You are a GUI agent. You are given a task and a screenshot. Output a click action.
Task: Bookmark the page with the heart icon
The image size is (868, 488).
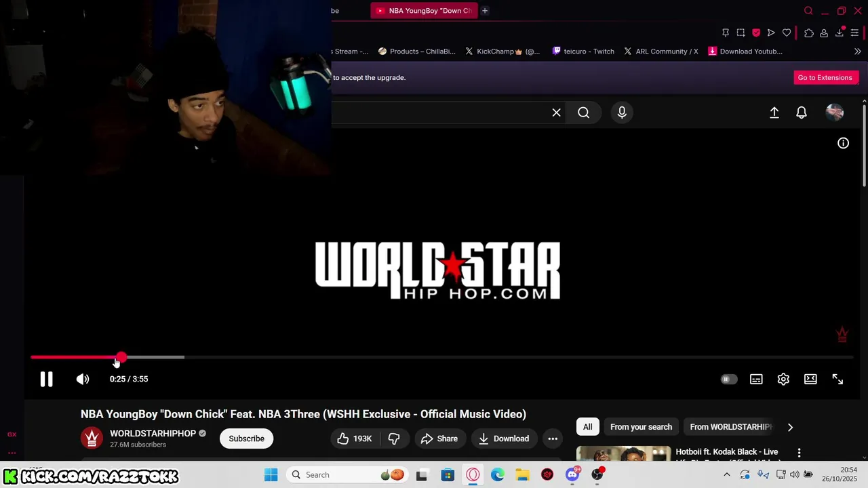point(787,33)
